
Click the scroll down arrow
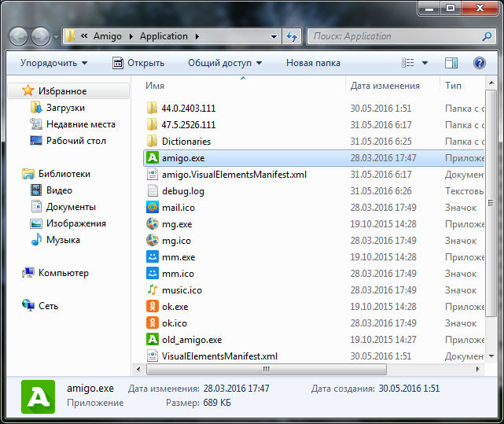pyautogui.click(x=491, y=356)
